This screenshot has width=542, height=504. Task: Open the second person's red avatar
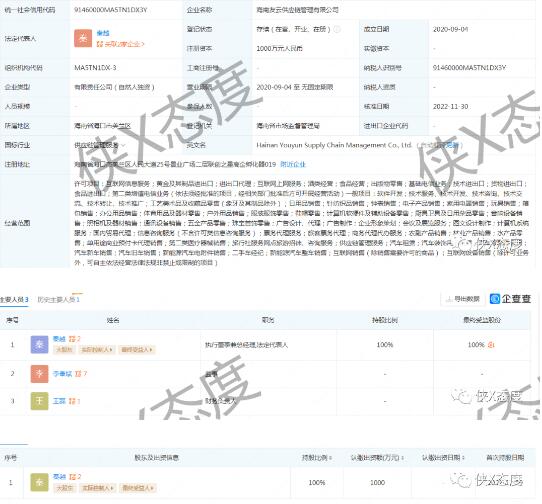click(39, 374)
